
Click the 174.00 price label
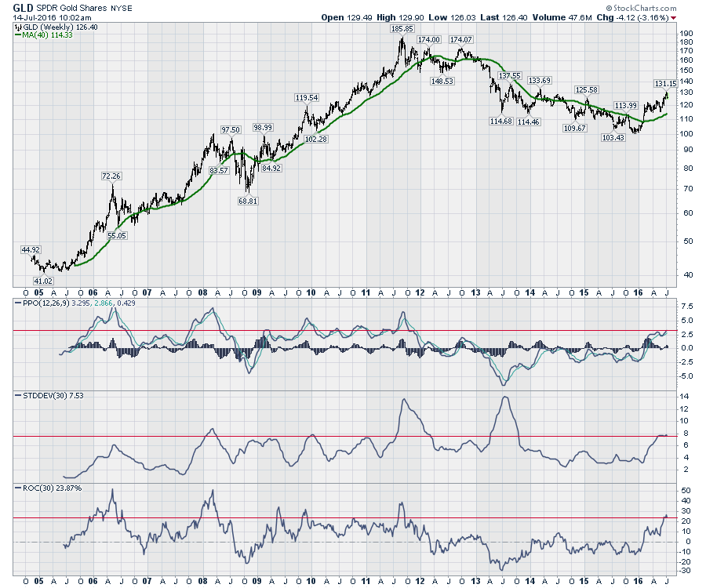click(x=428, y=39)
